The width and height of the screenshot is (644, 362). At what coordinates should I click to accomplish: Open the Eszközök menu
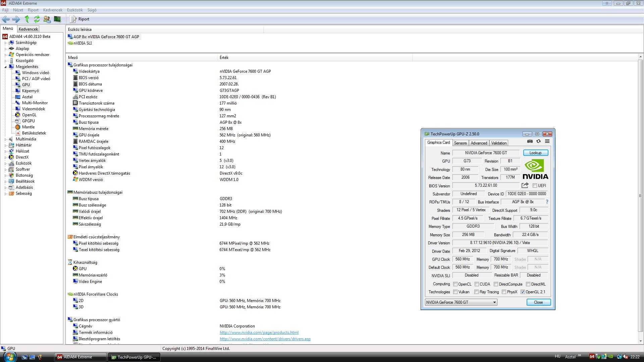point(75,10)
